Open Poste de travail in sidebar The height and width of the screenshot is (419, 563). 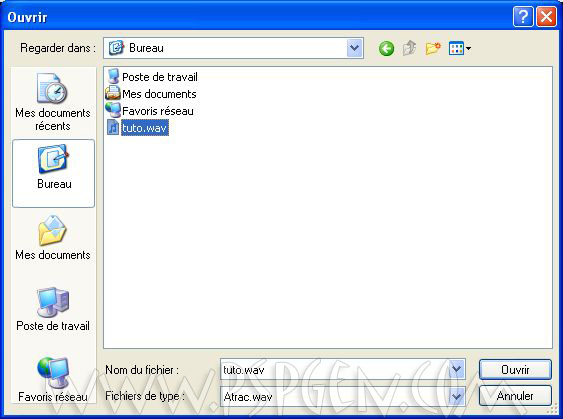coord(53,309)
